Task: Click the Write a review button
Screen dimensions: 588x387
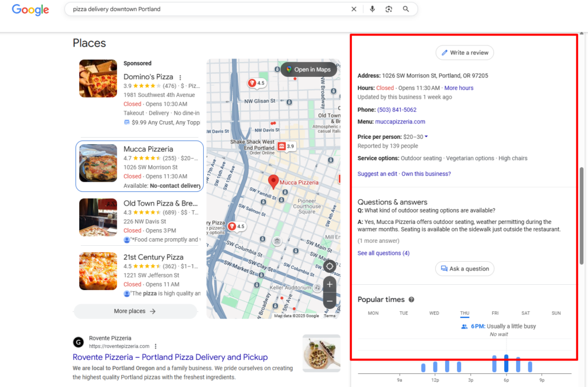Action: pos(465,52)
